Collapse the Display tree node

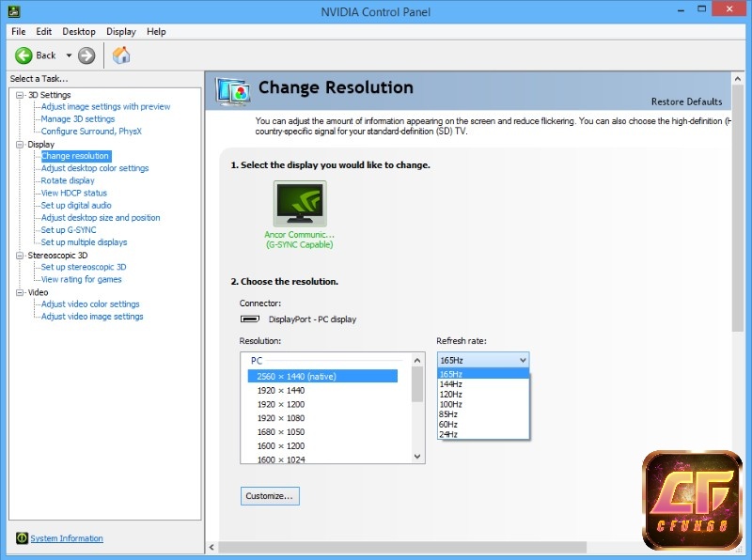pyautogui.click(x=20, y=145)
